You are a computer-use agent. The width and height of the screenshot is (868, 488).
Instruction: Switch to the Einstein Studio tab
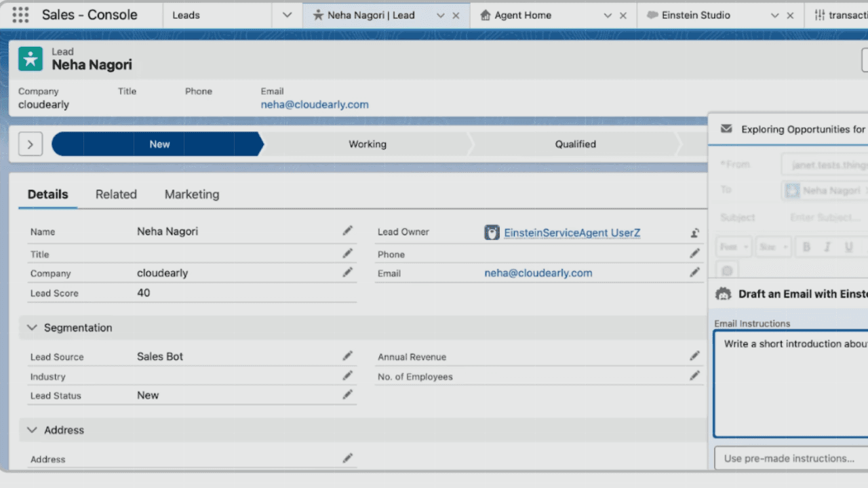696,15
